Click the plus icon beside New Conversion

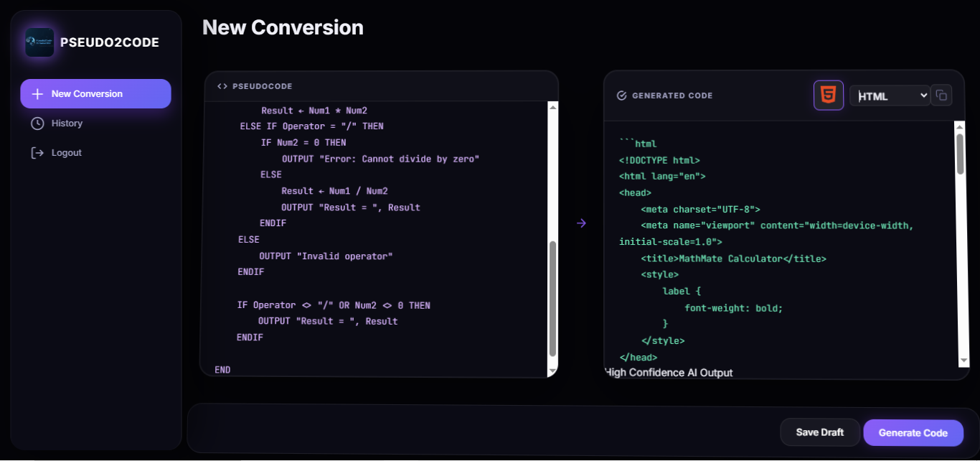click(x=38, y=94)
